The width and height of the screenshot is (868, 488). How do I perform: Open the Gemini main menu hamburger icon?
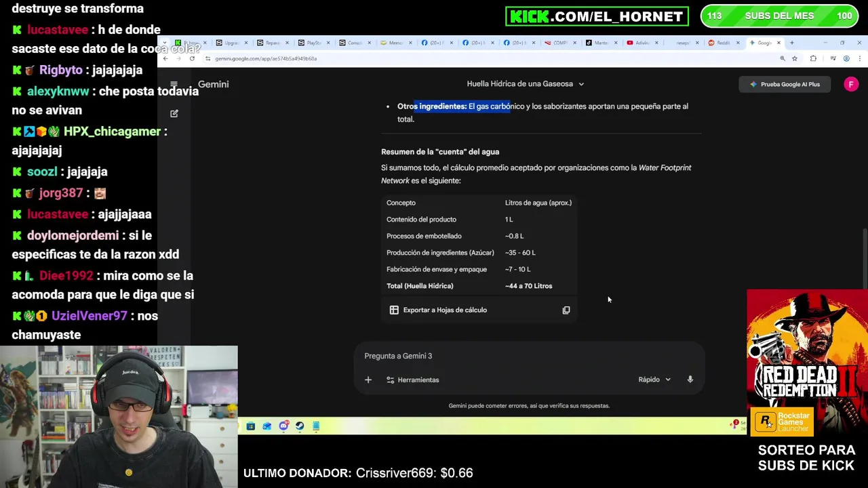[x=174, y=85]
